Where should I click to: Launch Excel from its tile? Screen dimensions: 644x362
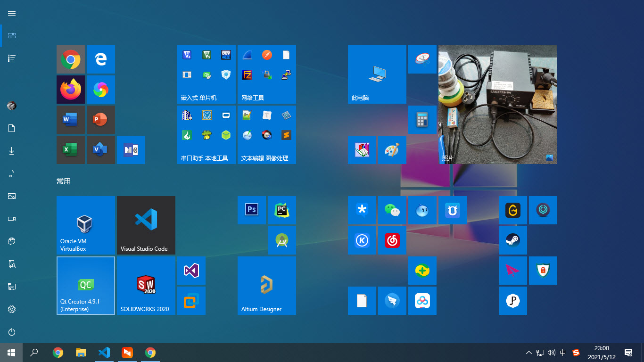pyautogui.click(x=71, y=150)
